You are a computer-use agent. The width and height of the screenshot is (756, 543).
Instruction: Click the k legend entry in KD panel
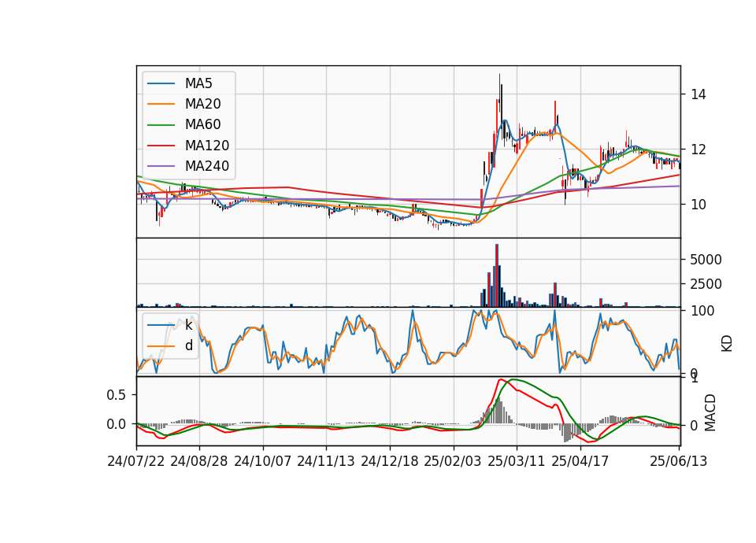pos(188,325)
